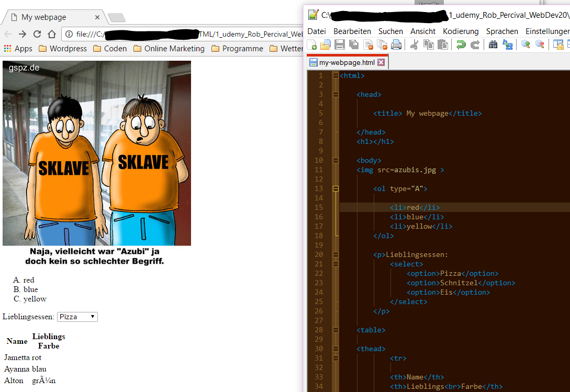This screenshot has height=392, width=570.
Task: Open the Coden bookmarks folder
Action: pyautogui.click(x=110, y=48)
